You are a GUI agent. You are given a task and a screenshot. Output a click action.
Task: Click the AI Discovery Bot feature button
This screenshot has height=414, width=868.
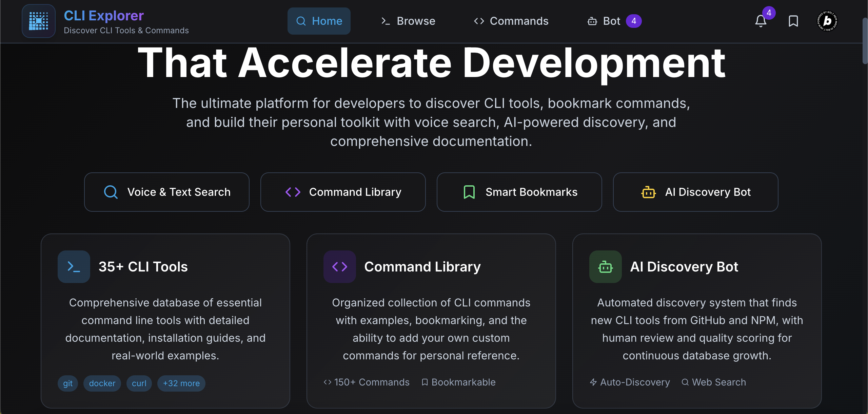pyautogui.click(x=695, y=192)
